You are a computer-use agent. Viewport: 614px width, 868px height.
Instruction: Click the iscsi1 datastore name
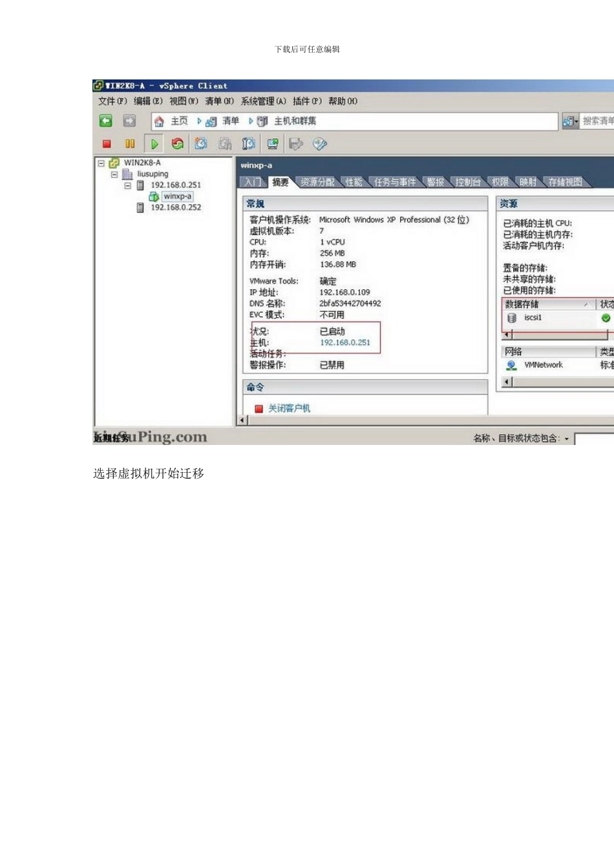coord(533,318)
